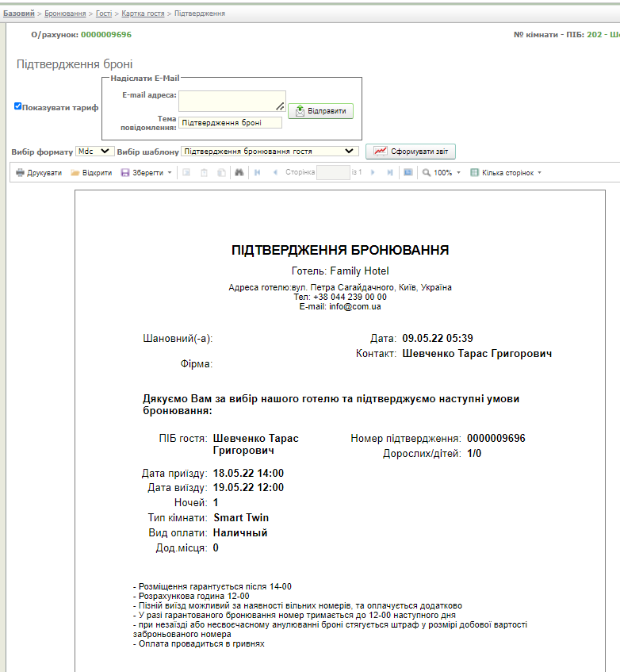Click the Print (Друкувати) toolbar icon
The width and height of the screenshot is (620, 672).
tap(21, 172)
